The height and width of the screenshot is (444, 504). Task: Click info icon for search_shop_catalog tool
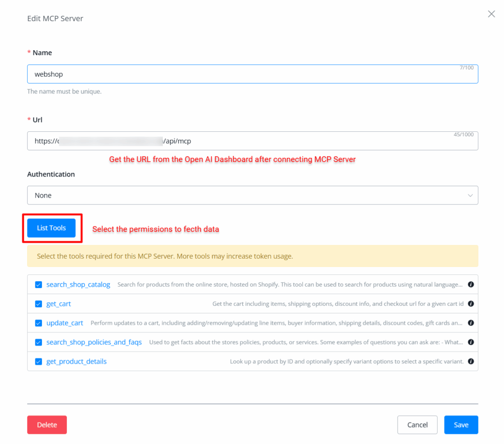coord(471,285)
